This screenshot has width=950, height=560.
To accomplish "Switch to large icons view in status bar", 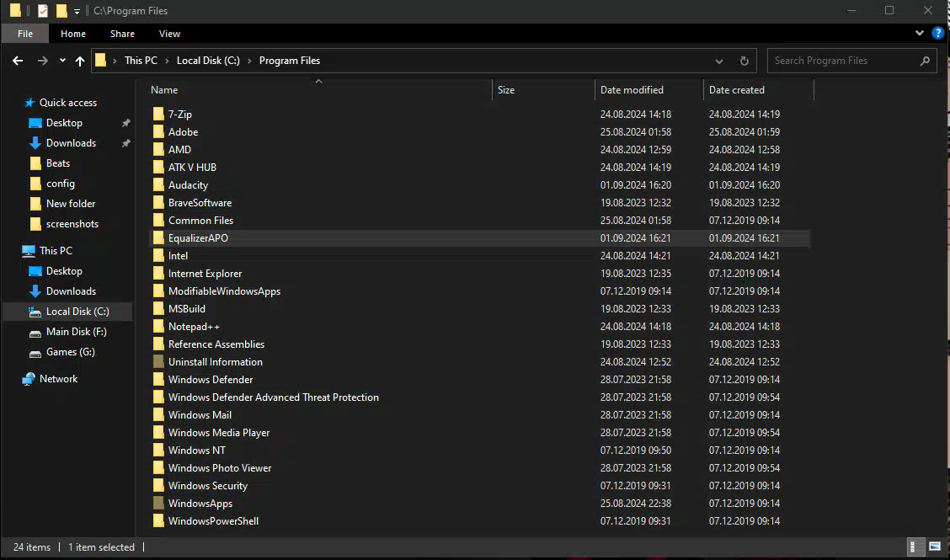I will pos(935,547).
